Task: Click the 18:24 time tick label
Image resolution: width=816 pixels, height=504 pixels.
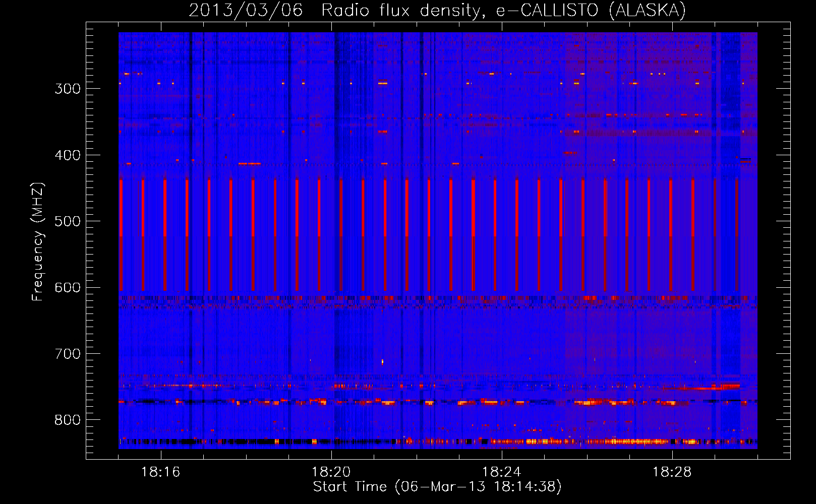Action: [502, 472]
